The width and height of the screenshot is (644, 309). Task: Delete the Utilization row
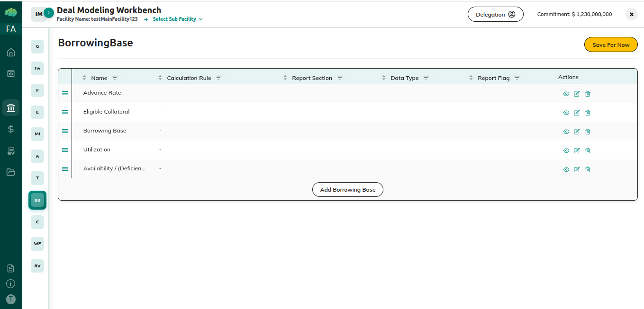[588, 150]
